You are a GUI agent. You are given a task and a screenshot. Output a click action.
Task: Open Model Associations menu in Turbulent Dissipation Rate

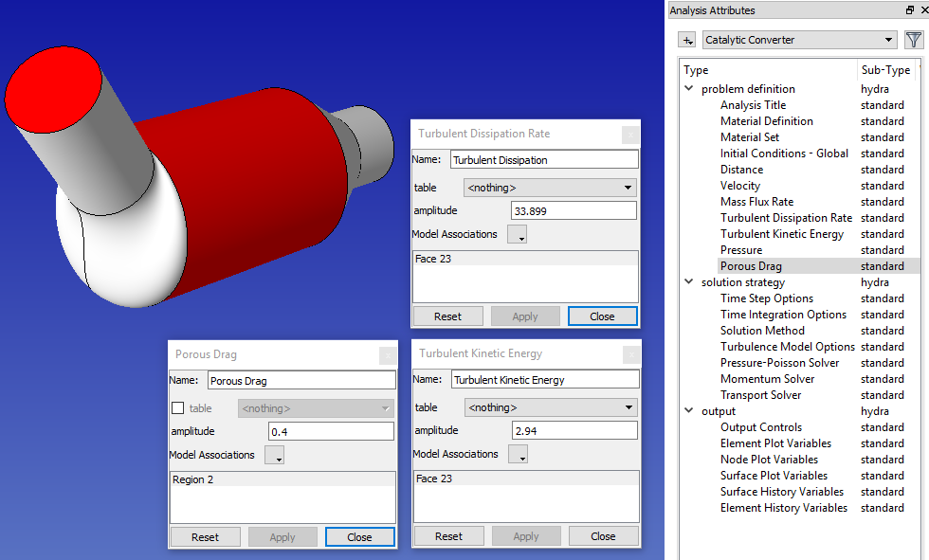click(517, 234)
